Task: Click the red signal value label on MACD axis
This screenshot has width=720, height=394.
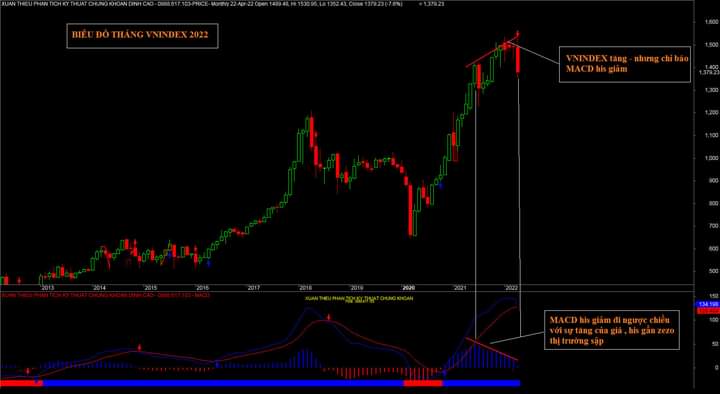Action: click(x=708, y=311)
